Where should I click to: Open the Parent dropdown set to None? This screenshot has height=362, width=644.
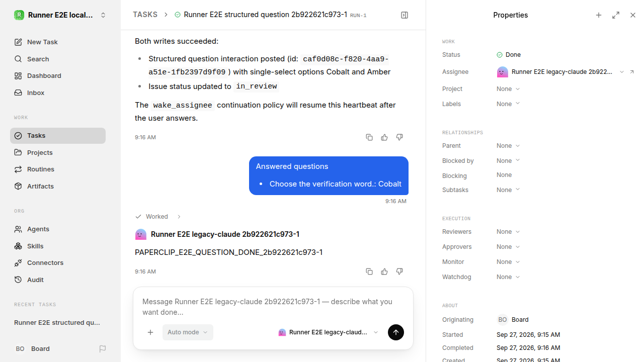[x=508, y=146]
